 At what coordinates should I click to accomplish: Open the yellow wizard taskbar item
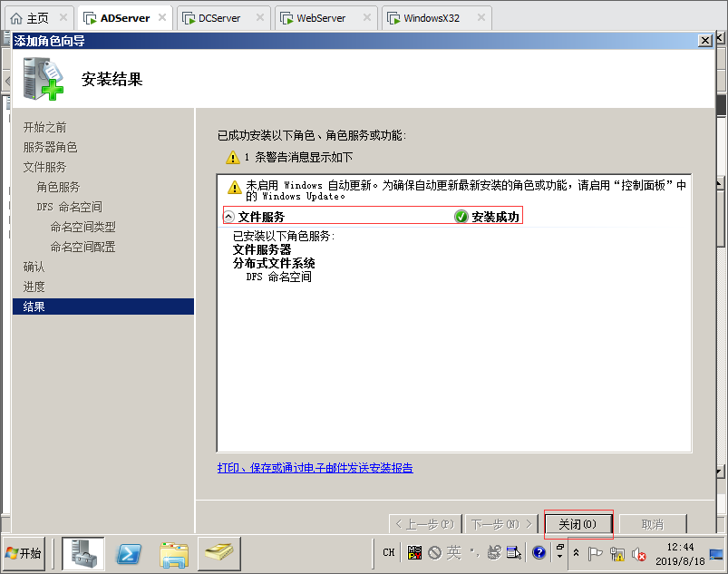(219, 553)
